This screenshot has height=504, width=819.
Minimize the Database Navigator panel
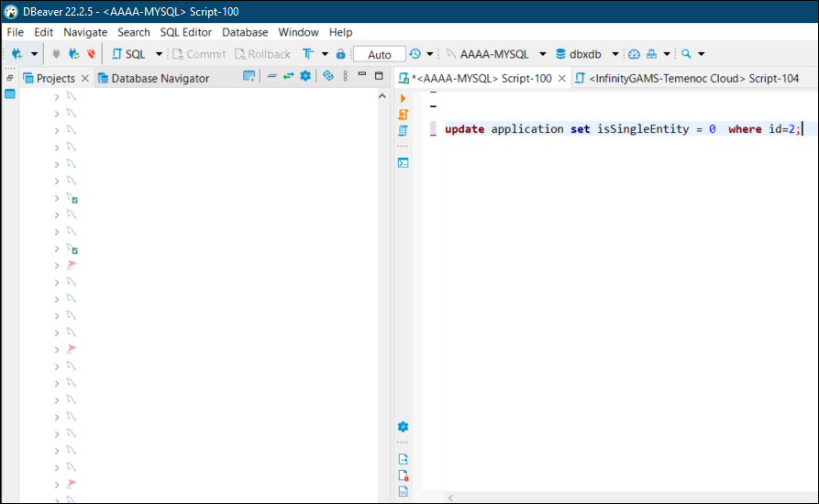point(362,74)
